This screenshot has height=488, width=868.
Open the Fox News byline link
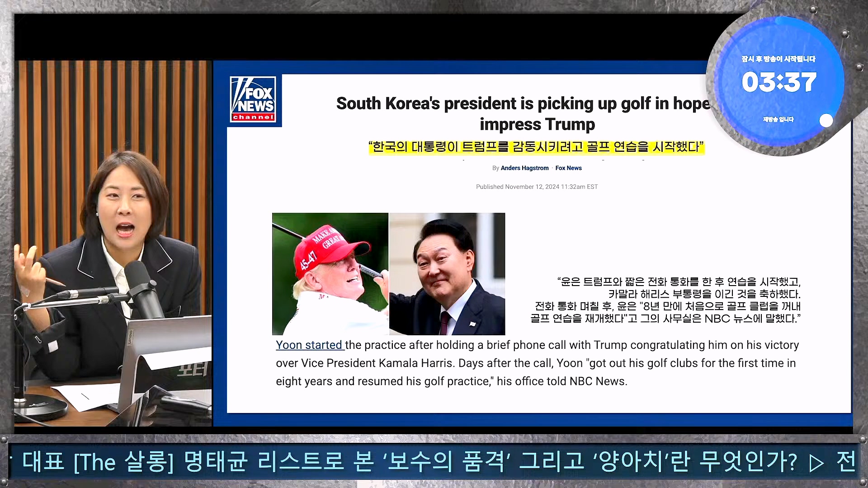568,168
